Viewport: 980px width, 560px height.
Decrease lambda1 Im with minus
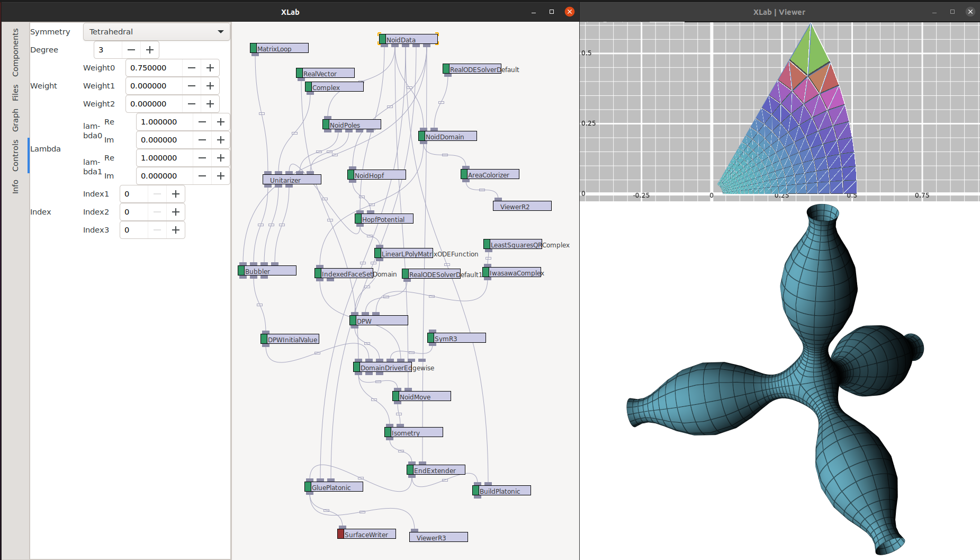click(202, 176)
